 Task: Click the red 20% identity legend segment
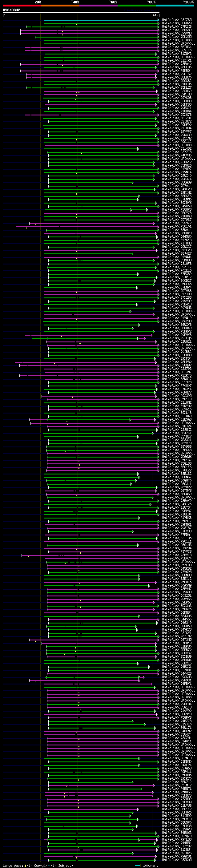click(x=22, y=6)
